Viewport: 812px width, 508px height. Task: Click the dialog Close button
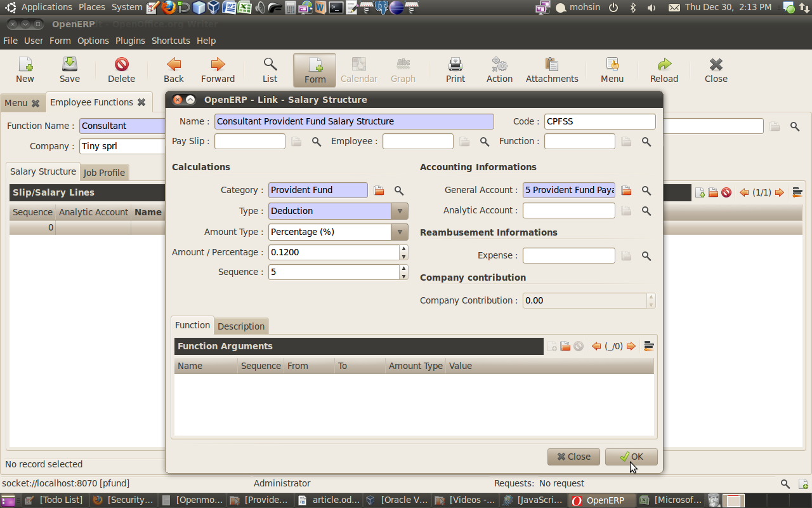click(x=573, y=457)
